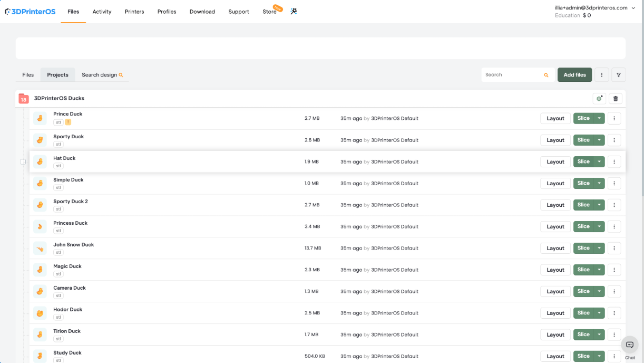Click the John Snow Duck thumbnail

[x=40, y=248]
